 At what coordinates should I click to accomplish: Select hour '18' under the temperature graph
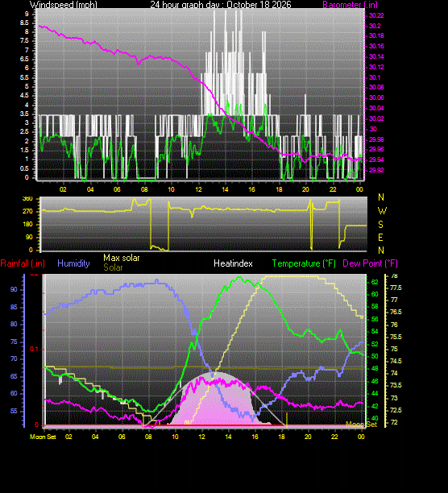pyautogui.click(x=281, y=437)
